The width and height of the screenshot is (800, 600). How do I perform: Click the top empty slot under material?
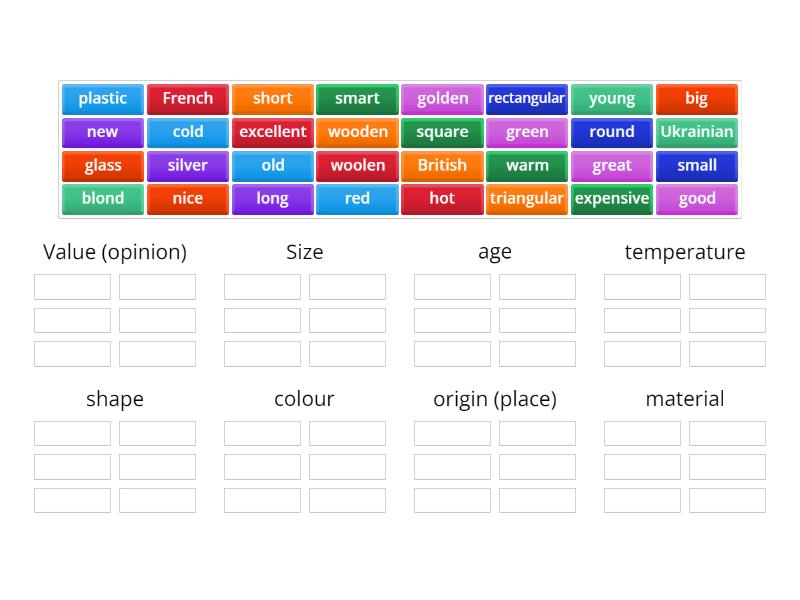(641, 433)
